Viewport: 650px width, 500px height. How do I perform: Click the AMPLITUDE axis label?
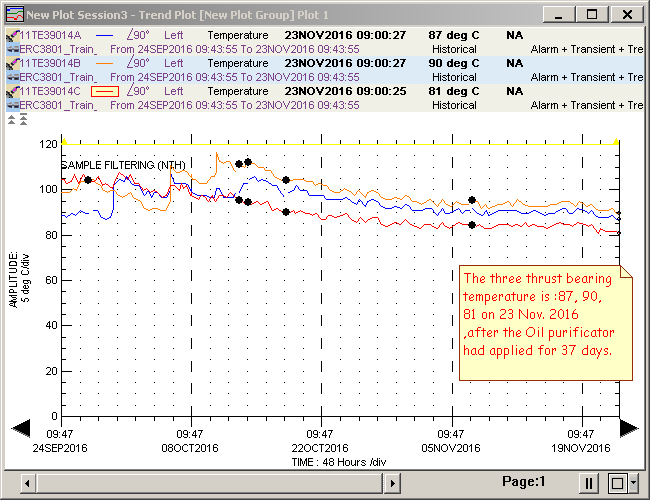pyautogui.click(x=19, y=280)
